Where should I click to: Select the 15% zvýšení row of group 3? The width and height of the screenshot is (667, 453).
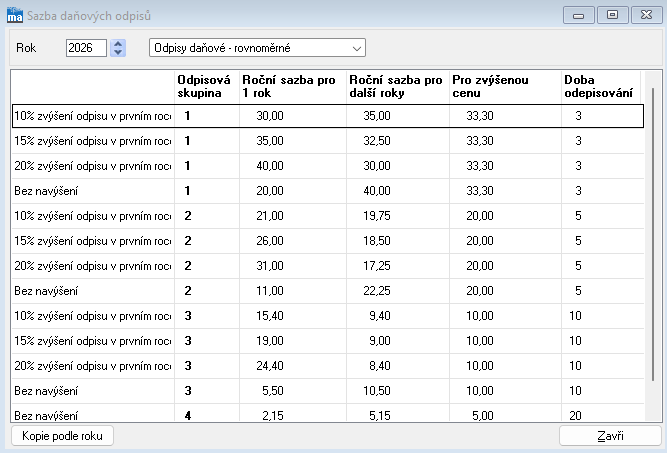point(328,341)
